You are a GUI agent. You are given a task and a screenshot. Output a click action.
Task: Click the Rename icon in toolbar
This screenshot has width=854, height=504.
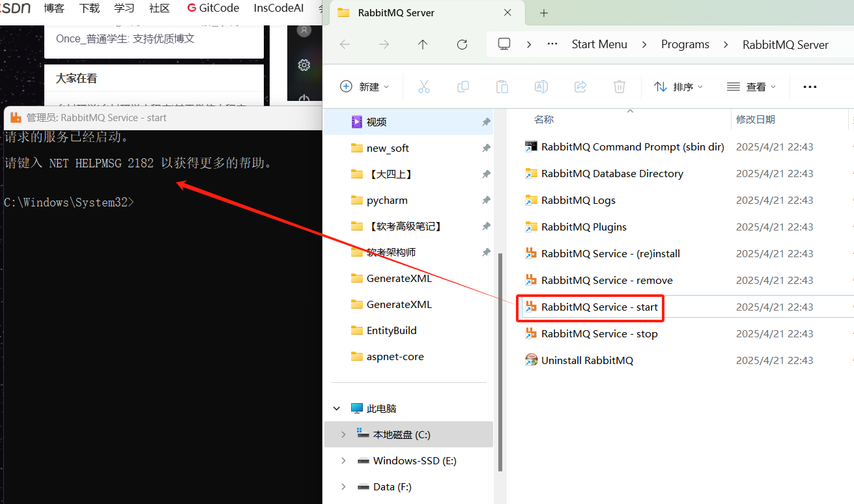point(541,87)
